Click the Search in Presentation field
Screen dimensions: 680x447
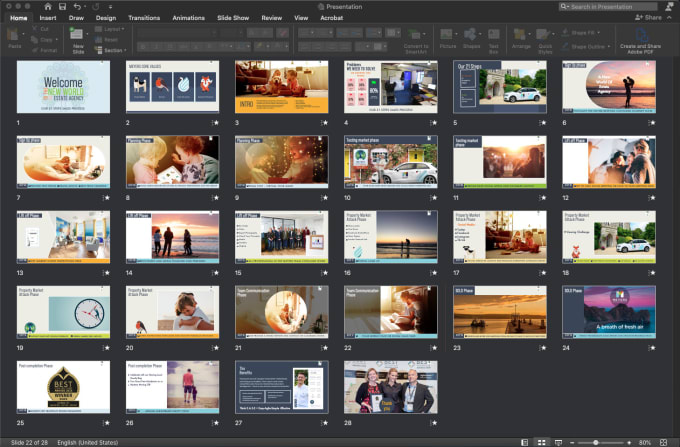point(608,7)
